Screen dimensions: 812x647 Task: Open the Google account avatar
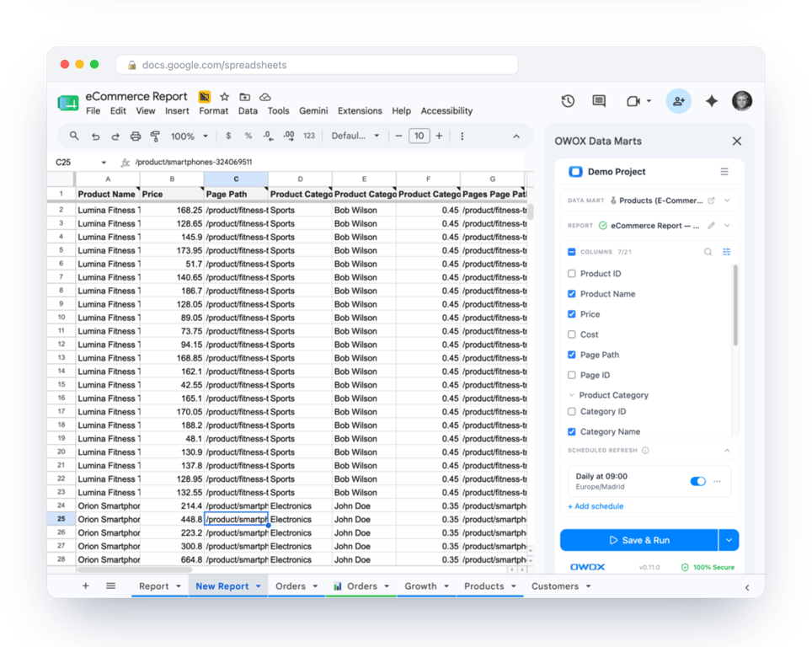pyautogui.click(x=742, y=101)
